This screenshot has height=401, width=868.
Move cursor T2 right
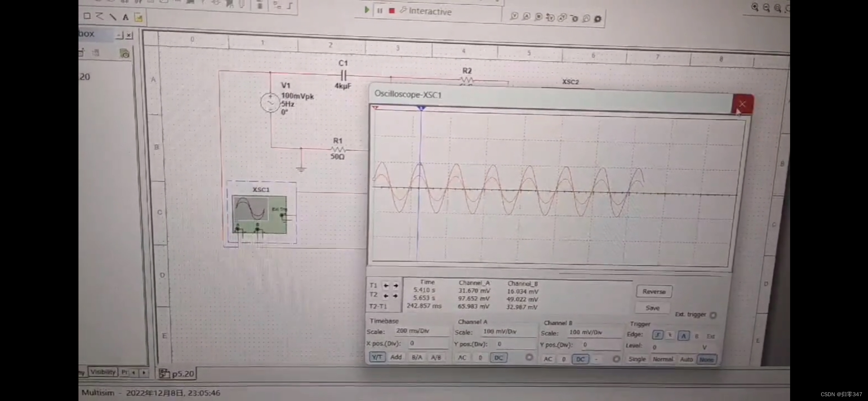(x=395, y=296)
